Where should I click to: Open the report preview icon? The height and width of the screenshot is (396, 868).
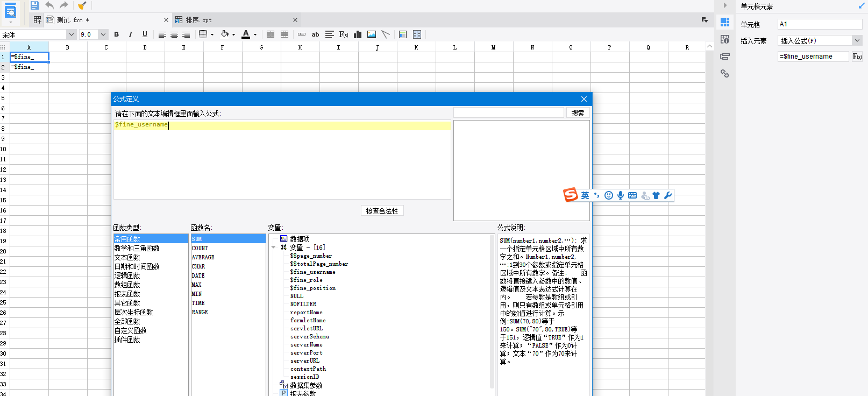tap(10, 11)
